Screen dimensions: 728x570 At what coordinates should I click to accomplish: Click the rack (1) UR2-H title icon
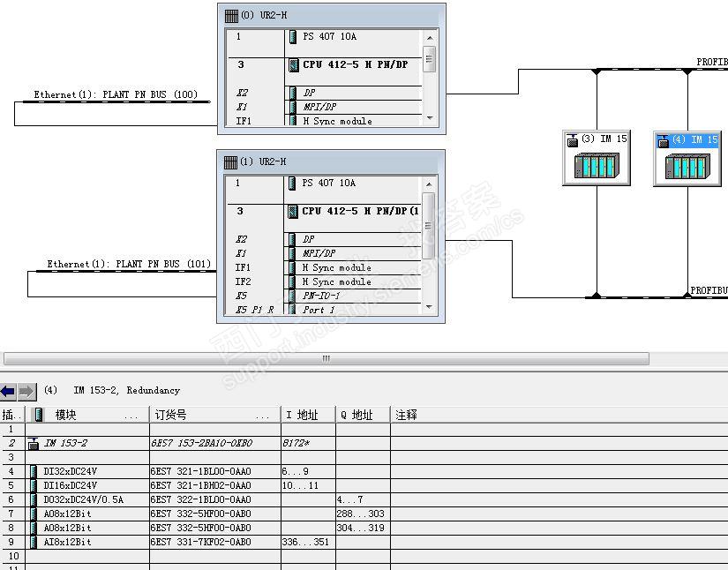230,162
